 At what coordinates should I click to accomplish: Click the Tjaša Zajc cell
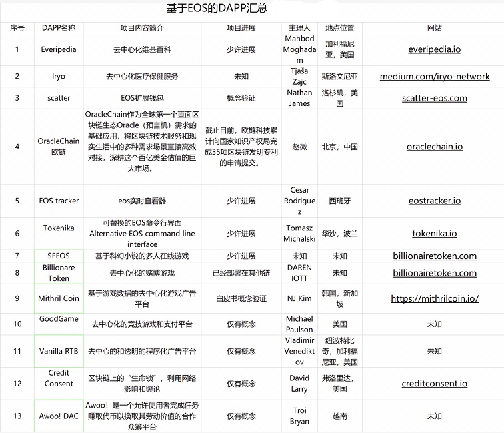(299, 76)
